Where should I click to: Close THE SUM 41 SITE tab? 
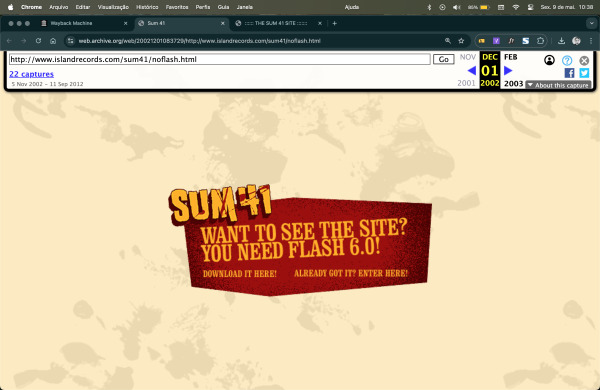point(320,23)
